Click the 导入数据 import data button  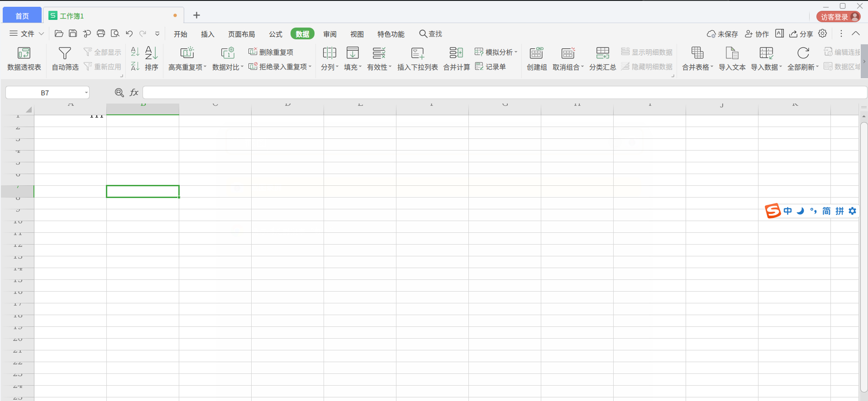click(x=766, y=59)
